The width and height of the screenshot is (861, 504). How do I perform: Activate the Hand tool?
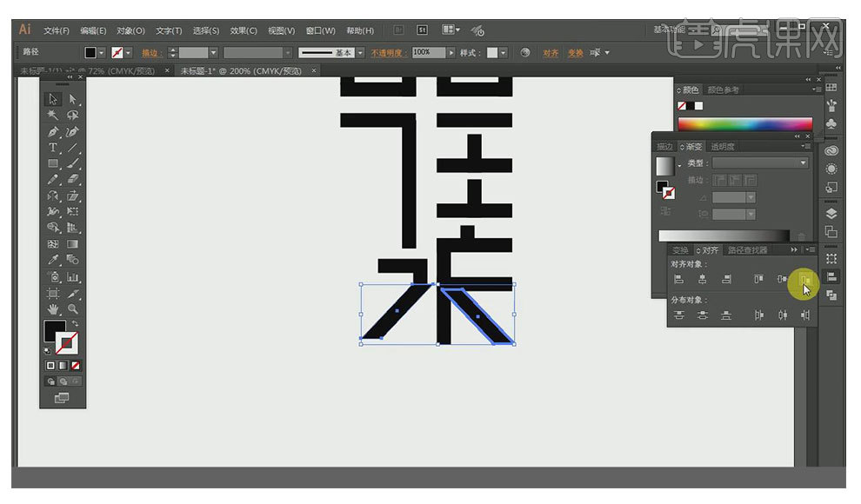tap(53, 308)
